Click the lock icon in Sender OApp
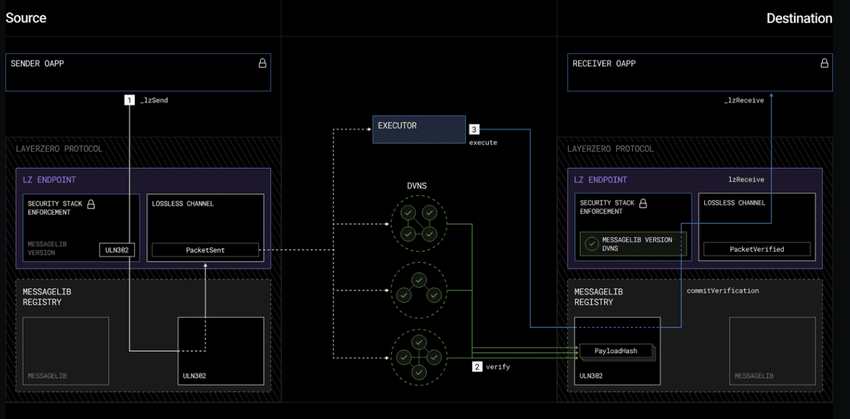Image resolution: width=850 pixels, height=419 pixels. pos(263,63)
